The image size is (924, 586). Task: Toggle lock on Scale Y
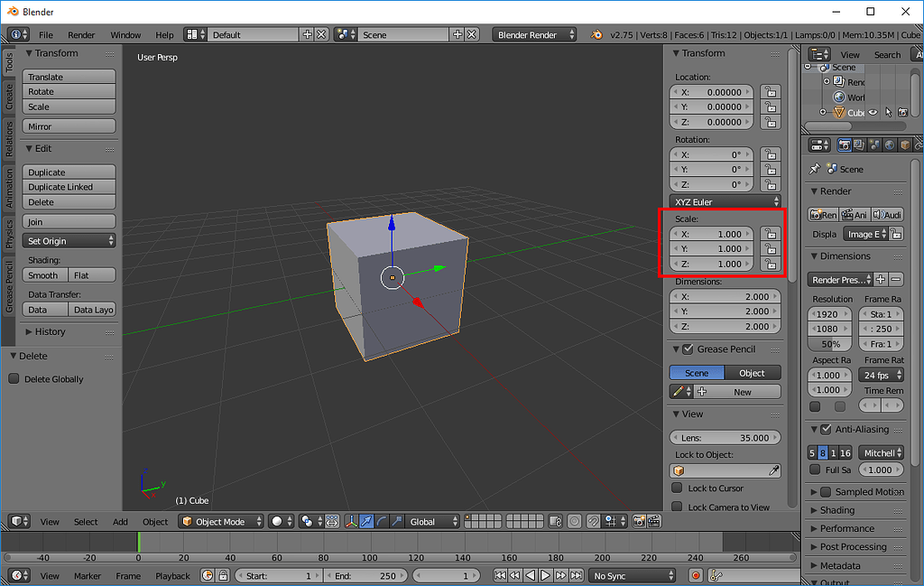[x=771, y=249]
